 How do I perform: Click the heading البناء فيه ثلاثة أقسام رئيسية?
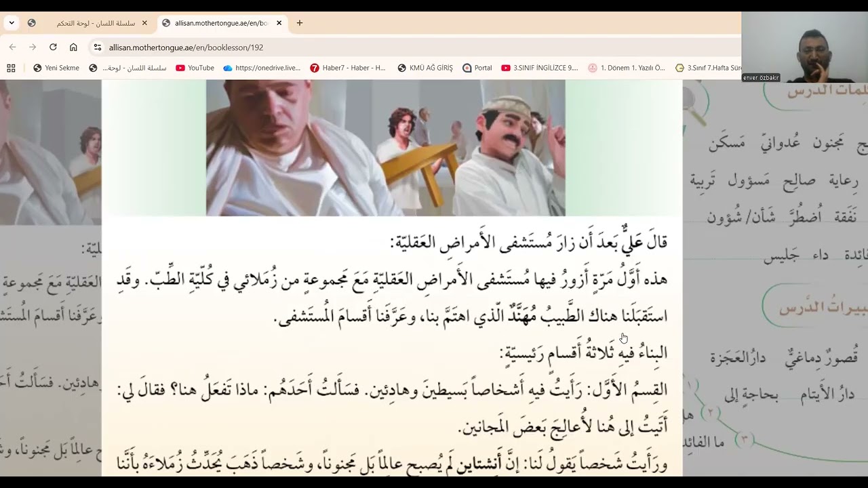tap(584, 352)
